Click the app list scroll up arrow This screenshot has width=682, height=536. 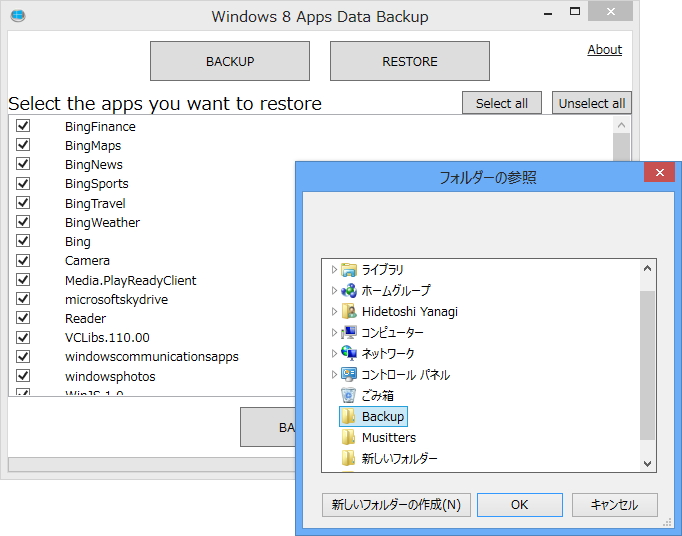coord(622,125)
